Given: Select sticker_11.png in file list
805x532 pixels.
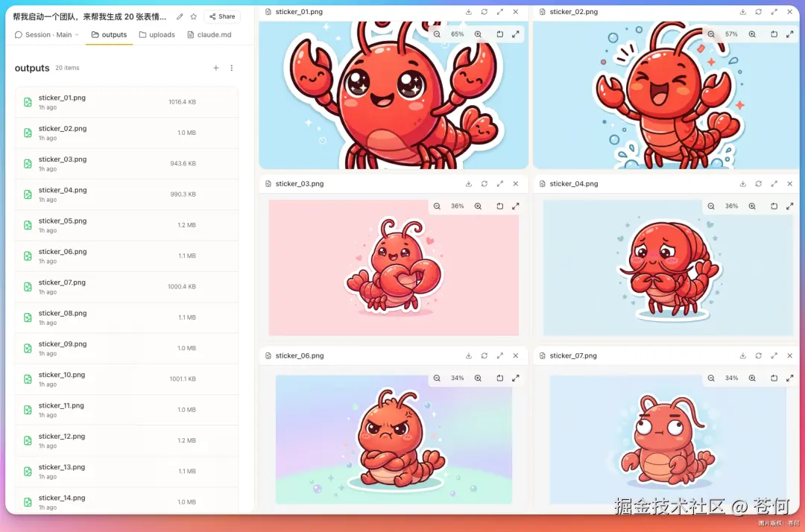Looking at the screenshot, I should pyautogui.click(x=126, y=410).
